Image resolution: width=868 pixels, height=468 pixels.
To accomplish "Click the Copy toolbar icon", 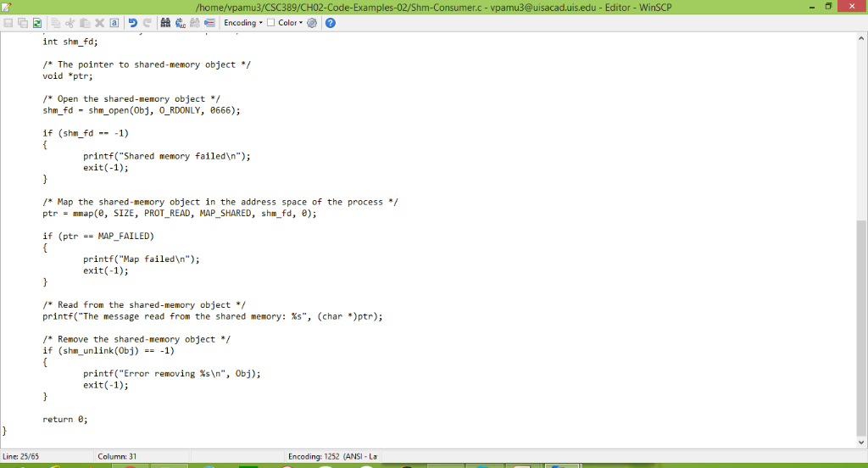I will click(56, 23).
